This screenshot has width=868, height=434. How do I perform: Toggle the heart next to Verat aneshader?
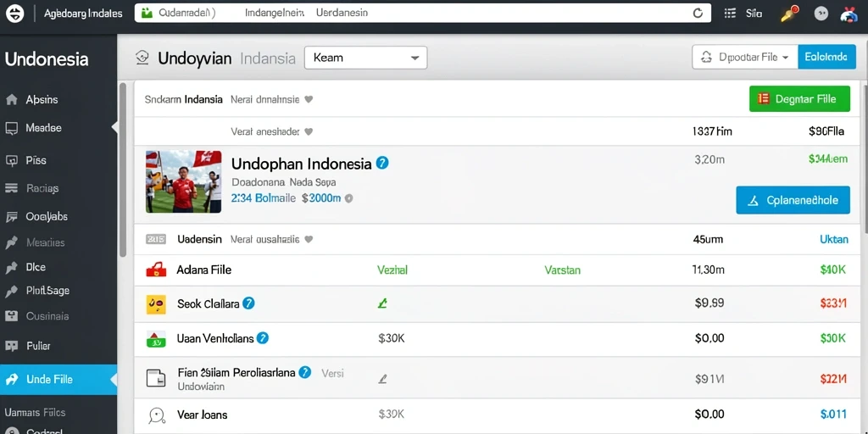309,132
